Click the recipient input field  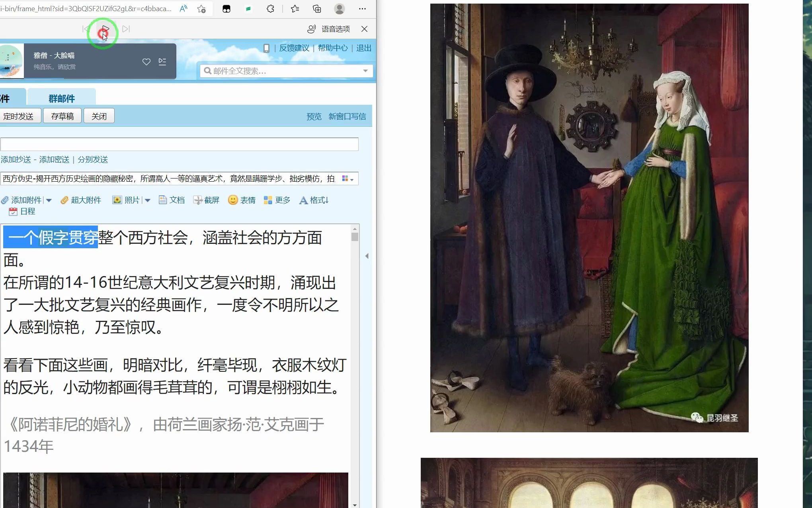pos(179,144)
